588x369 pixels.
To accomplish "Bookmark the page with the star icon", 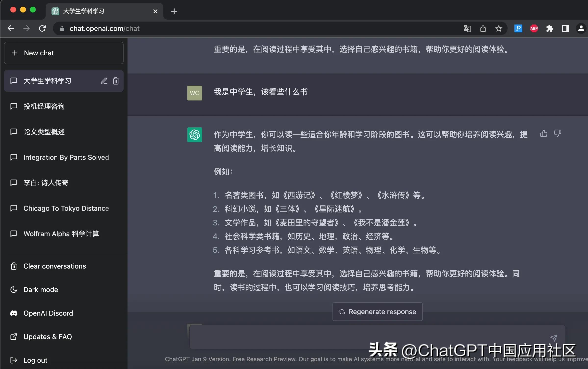I will pyautogui.click(x=499, y=28).
